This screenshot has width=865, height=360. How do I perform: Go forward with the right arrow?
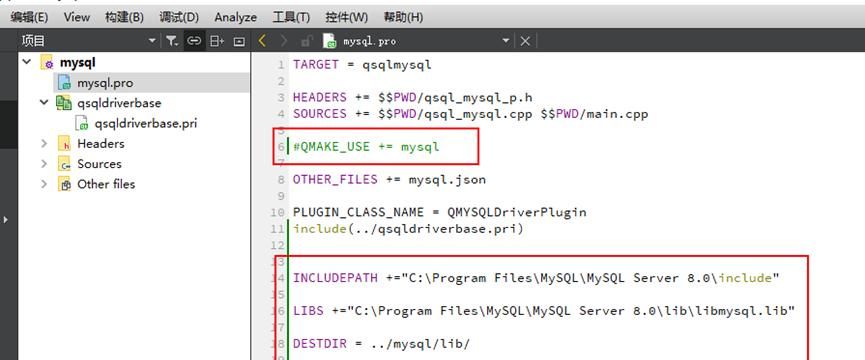pos(284,41)
